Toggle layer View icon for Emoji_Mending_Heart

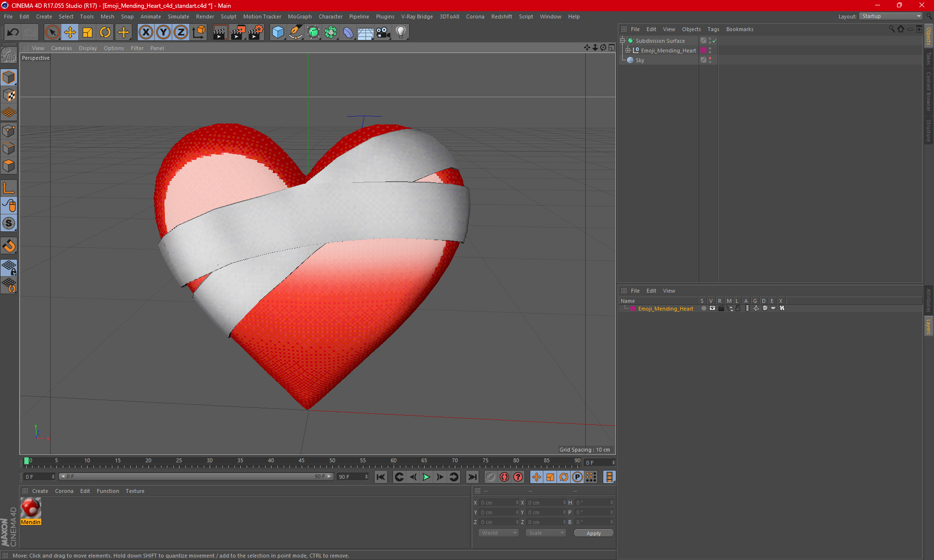(712, 308)
